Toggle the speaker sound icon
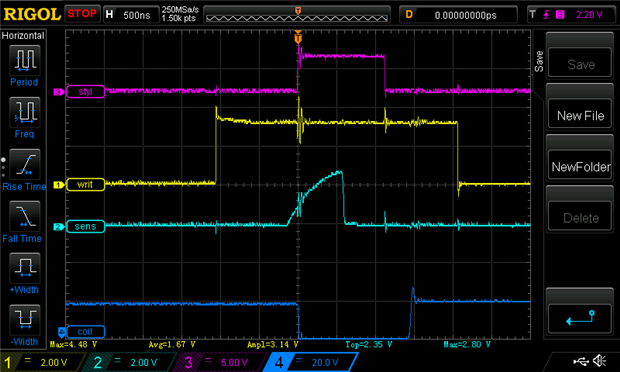Image resolution: width=620 pixels, height=372 pixels. pyautogui.click(x=600, y=361)
